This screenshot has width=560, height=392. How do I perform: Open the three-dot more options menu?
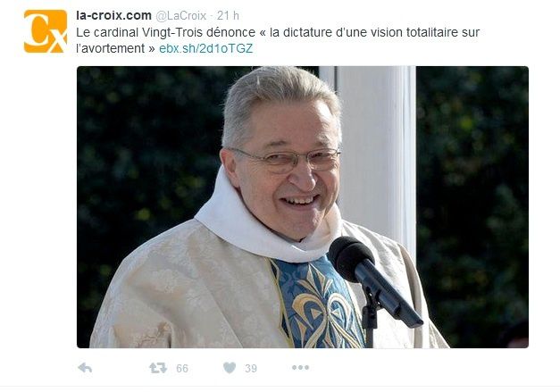click(300, 367)
